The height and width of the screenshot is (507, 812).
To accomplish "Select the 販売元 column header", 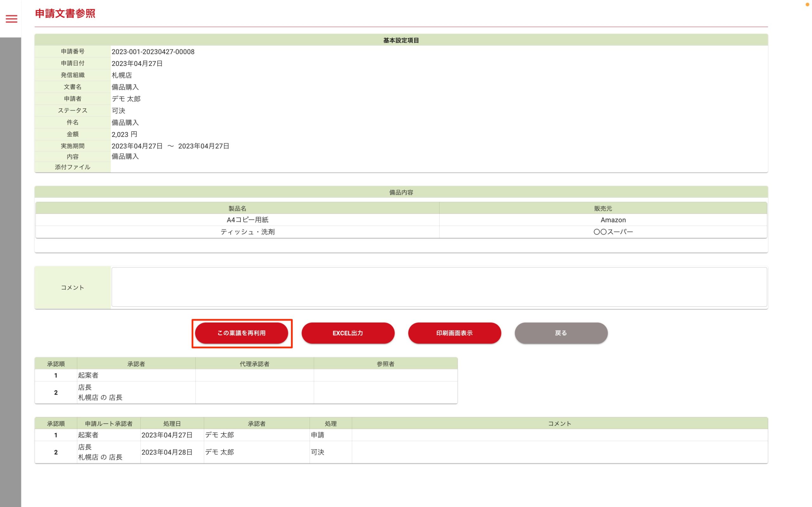I will (603, 208).
